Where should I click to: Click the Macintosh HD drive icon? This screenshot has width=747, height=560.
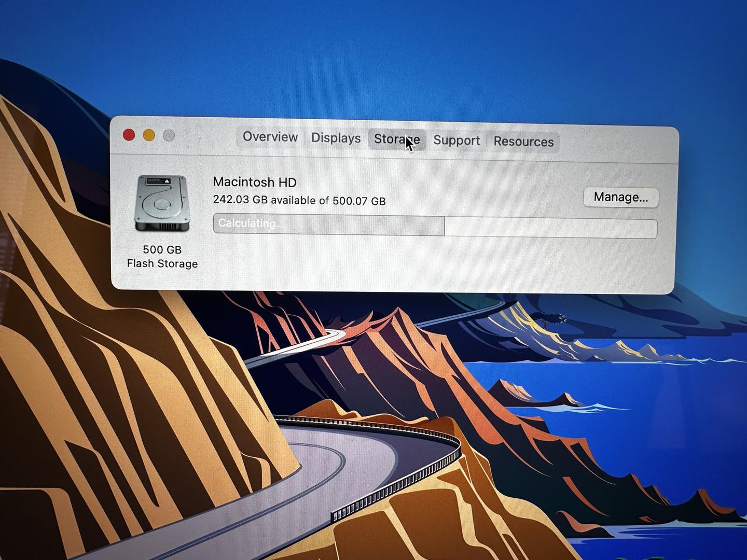[x=162, y=204]
